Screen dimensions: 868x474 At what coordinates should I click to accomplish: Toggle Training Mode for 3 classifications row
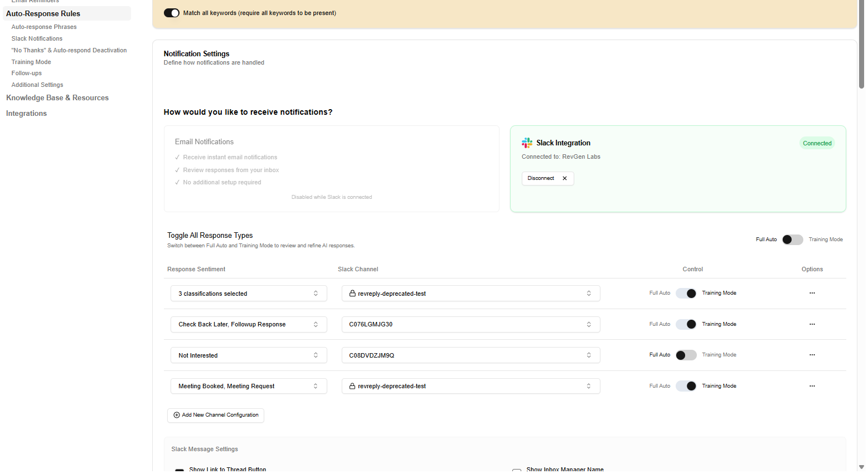coord(686,294)
